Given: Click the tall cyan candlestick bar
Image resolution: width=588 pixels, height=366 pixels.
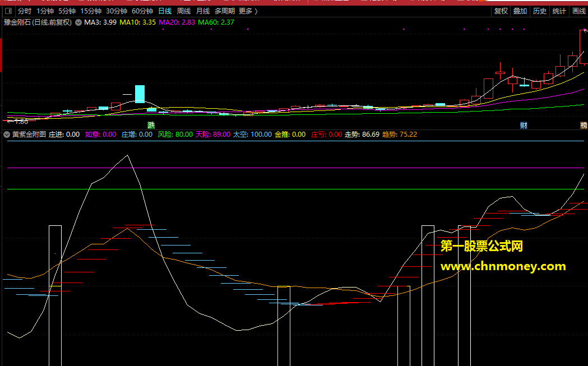Looking at the screenshot, I should coord(140,94).
